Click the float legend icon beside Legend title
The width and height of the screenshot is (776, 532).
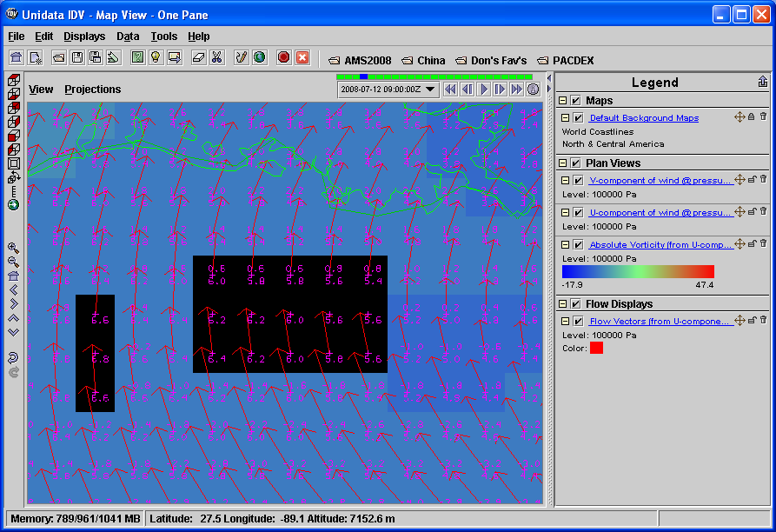tap(762, 82)
